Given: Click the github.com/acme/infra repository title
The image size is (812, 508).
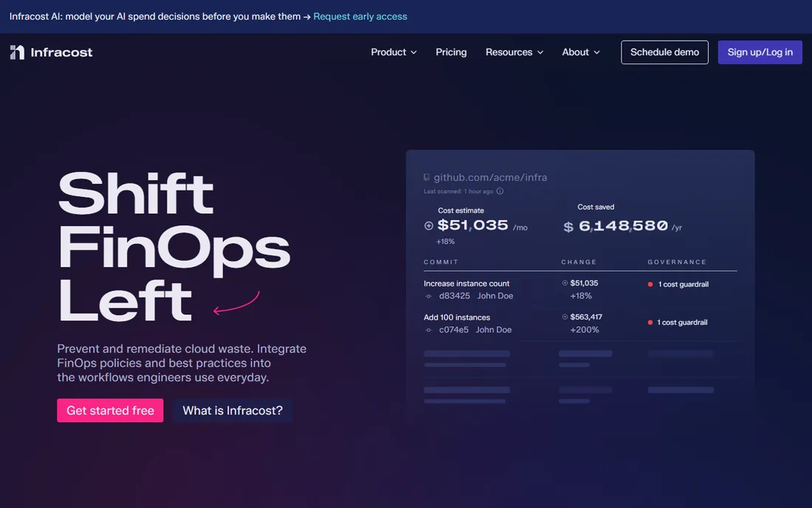Looking at the screenshot, I should pyautogui.click(x=490, y=177).
